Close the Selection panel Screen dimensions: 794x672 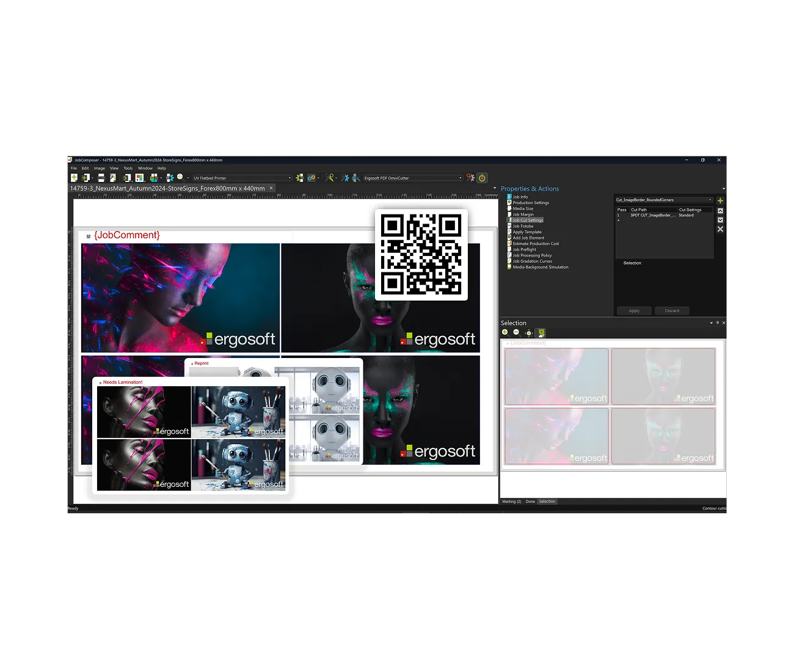[x=724, y=323]
